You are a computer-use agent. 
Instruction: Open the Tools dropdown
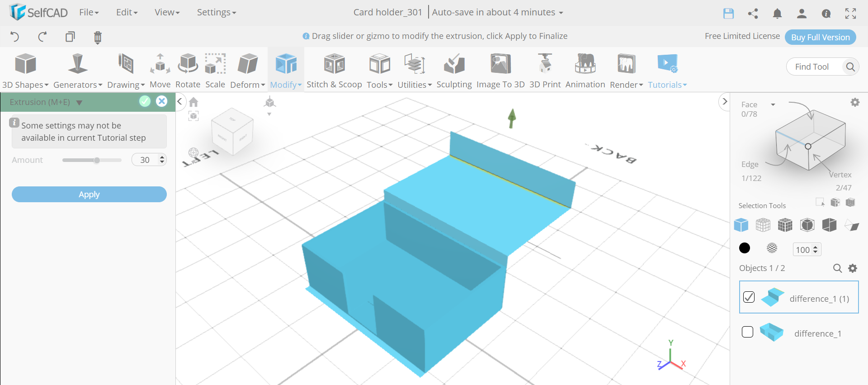(380, 71)
